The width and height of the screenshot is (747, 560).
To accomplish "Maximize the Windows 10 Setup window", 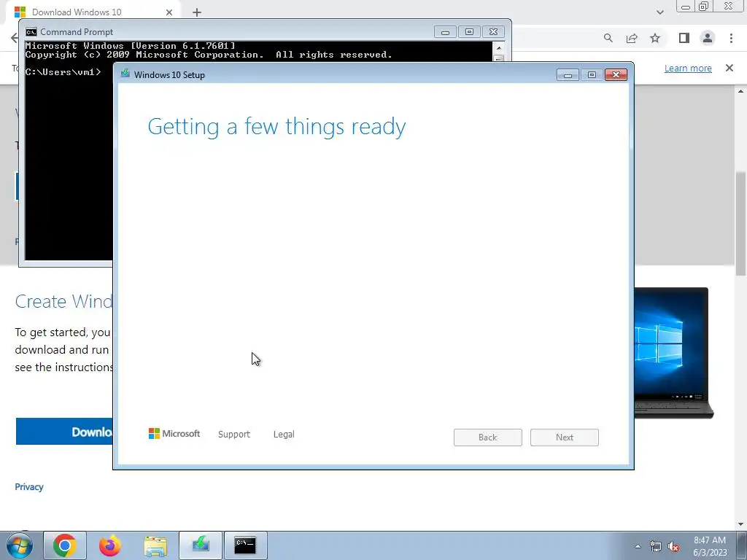I will [592, 75].
